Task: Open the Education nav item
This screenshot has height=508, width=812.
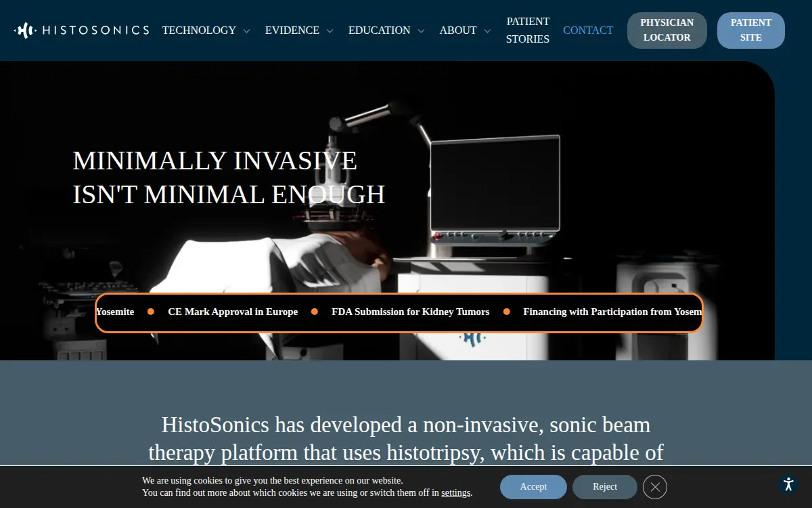Action: [379, 30]
